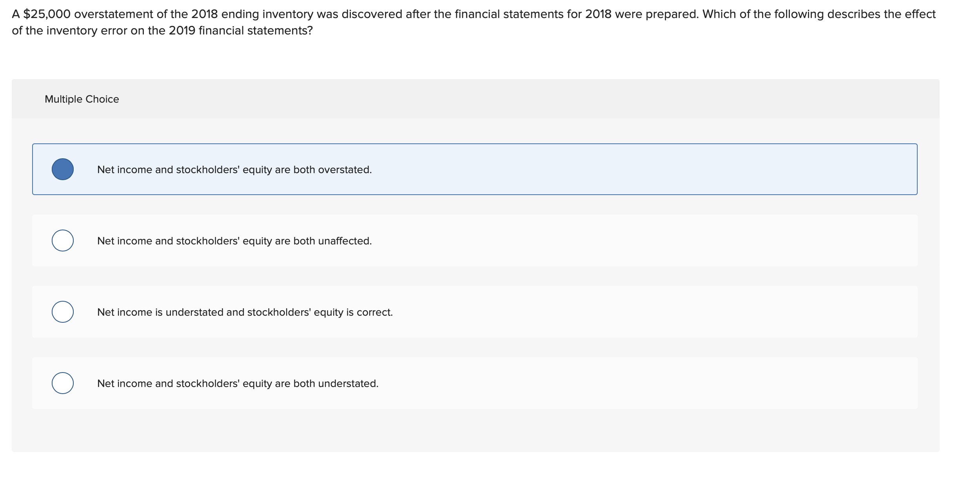Click answer text 'Net income and stockholders' equity are both understated'
Screen dimensions: 980x481
tap(238, 383)
